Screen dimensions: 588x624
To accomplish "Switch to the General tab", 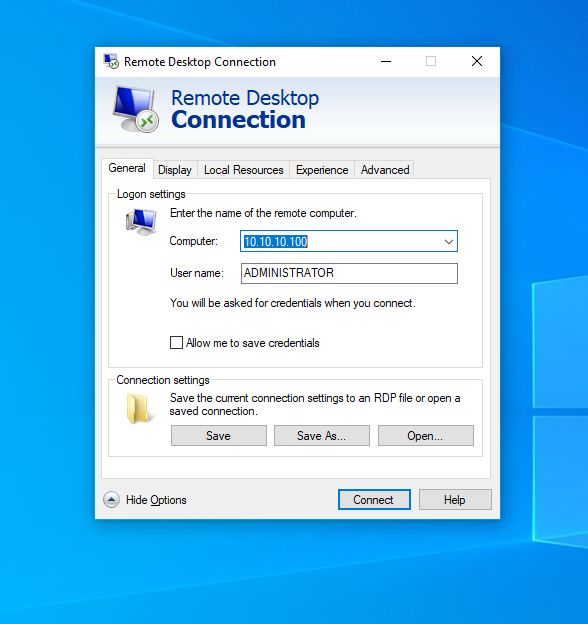I will (127, 168).
